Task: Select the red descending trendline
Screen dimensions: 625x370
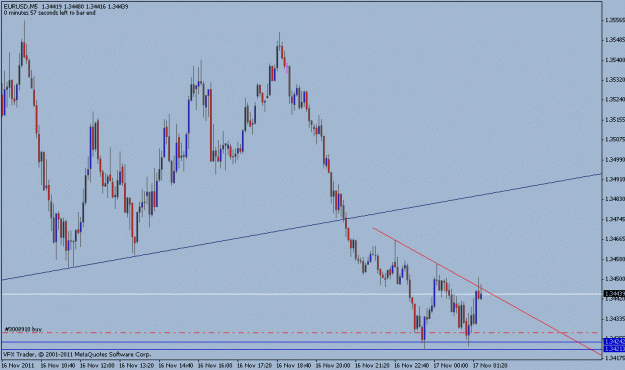Action: click(x=486, y=291)
